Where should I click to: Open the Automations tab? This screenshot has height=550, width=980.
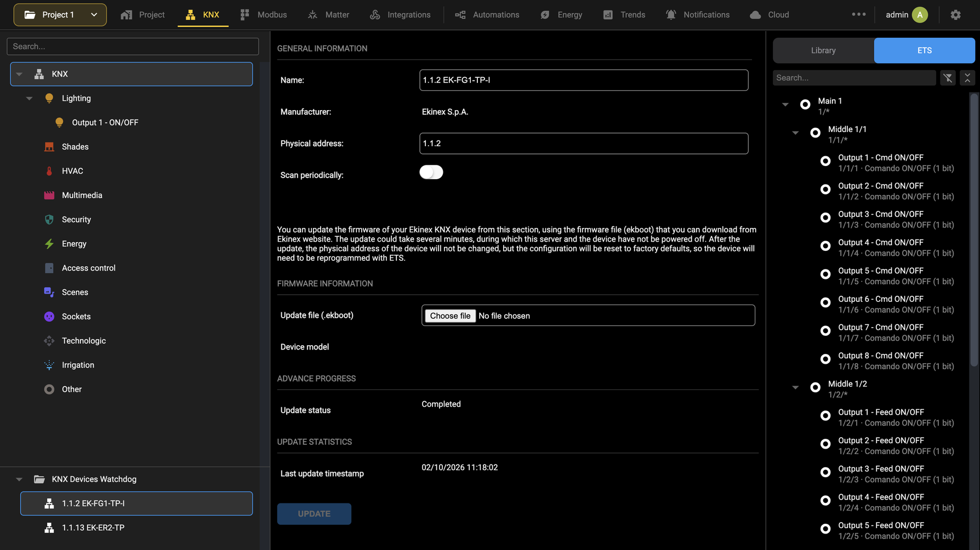click(487, 15)
